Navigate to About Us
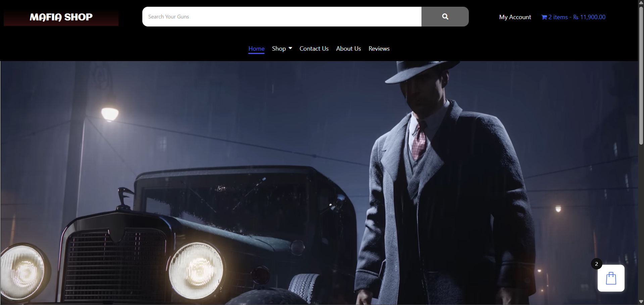 click(x=348, y=49)
